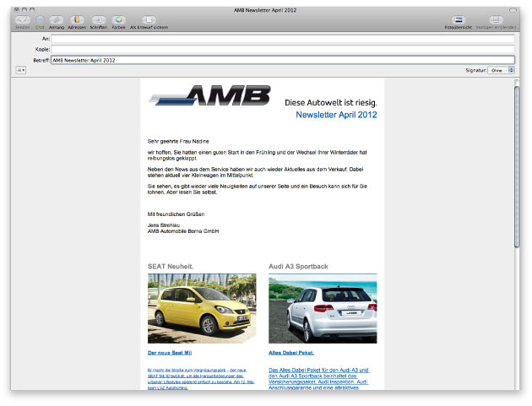Click the Mit freundlichen Grüßen line
Viewport: 532px width, 406px height.
coord(176,214)
